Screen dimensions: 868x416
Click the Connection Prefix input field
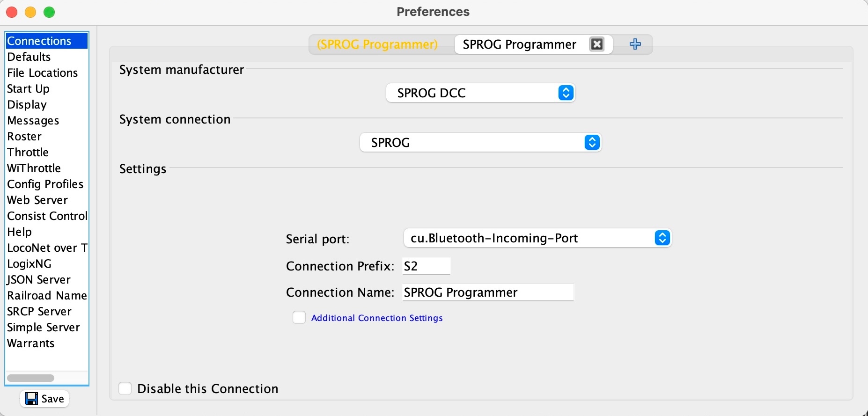pyautogui.click(x=426, y=266)
